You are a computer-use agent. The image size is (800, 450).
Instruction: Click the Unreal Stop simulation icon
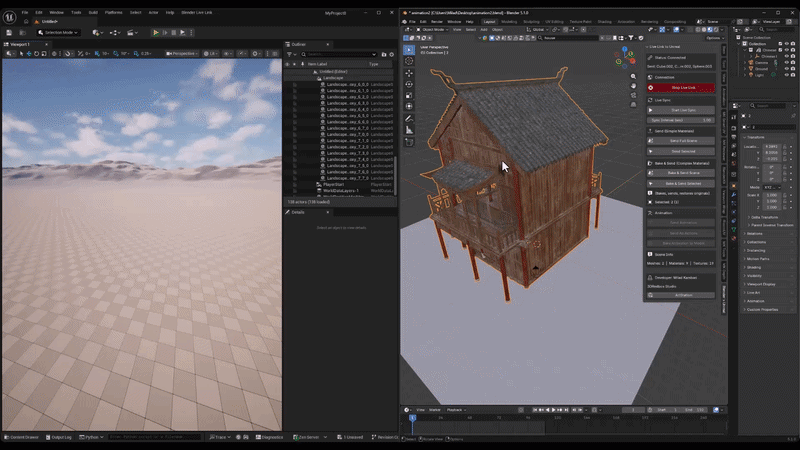[x=173, y=33]
